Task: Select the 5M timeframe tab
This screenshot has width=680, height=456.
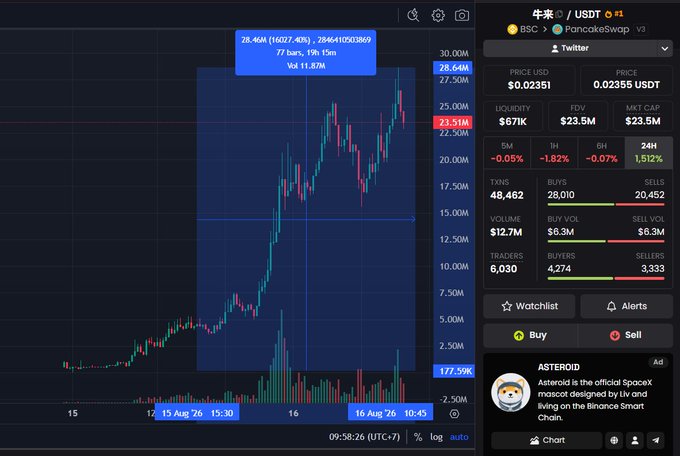Action: (507, 153)
